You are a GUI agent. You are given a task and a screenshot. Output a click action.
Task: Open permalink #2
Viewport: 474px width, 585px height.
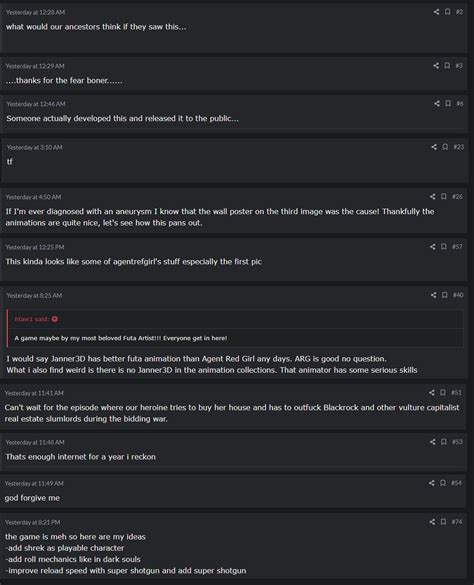coord(459,12)
